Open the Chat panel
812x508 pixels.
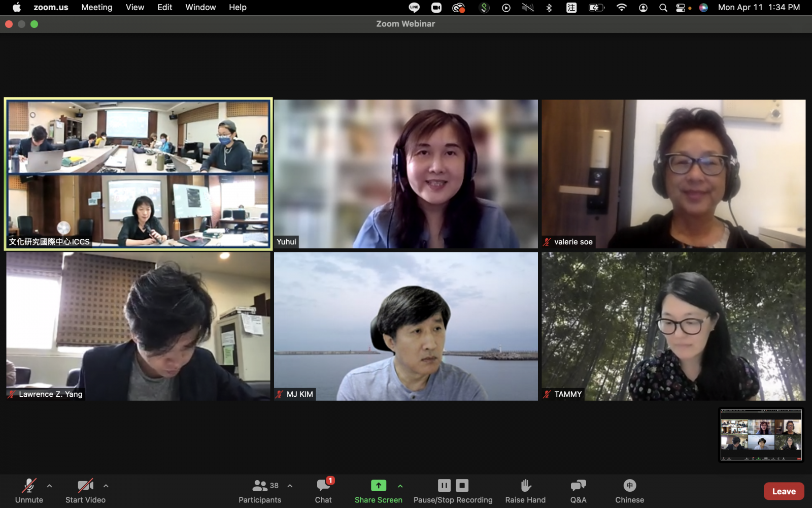tap(323, 491)
